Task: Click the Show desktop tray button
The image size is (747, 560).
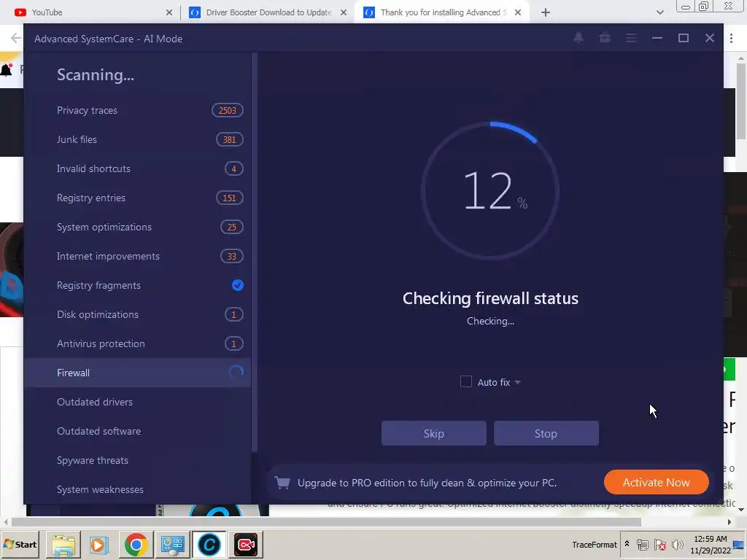Action: (x=739, y=544)
